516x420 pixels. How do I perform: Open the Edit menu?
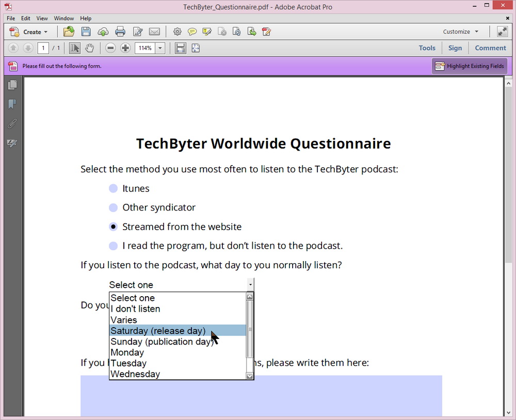pyautogui.click(x=26, y=18)
